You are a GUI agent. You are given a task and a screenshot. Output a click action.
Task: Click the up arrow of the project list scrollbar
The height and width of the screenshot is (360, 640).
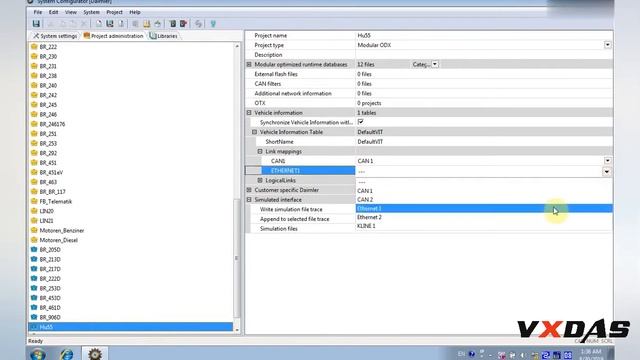click(237, 46)
